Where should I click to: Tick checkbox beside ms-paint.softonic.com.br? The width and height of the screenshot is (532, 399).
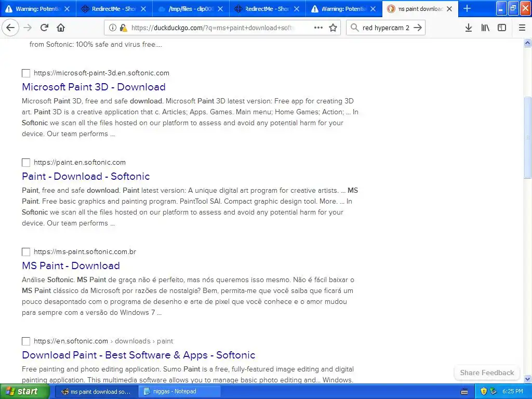26,252
